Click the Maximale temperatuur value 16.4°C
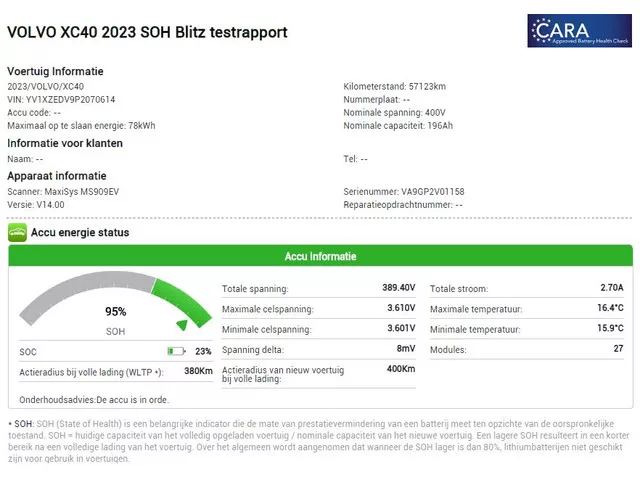The height and width of the screenshot is (480, 640). [611, 308]
